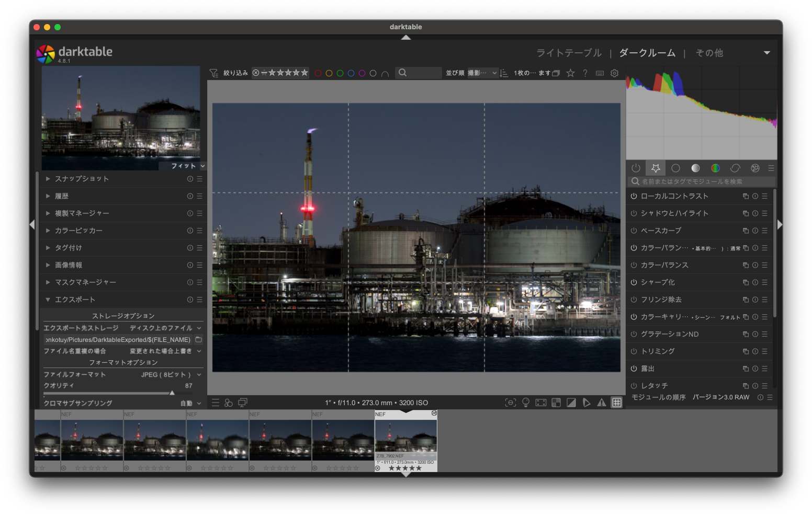This screenshot has height=516, width=812.
Task: Click the module search field
Action: click(x=701, y=181)
